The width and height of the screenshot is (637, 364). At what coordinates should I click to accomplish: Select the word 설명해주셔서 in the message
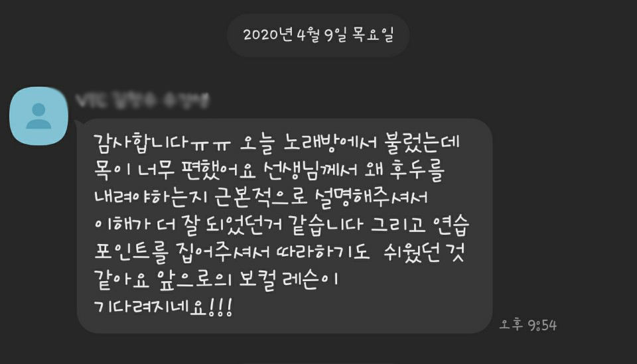click(x=372, y=198)
